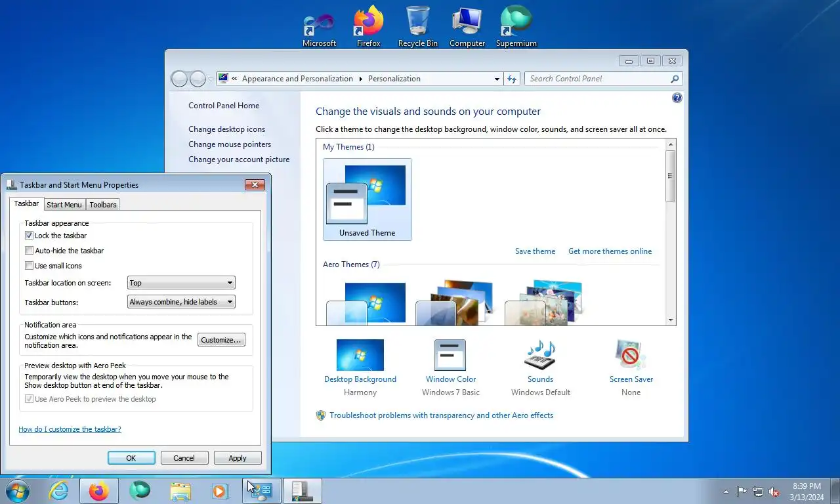Click Change your account picture link
This screenshot has width=840, height=504.
(x=239, y=159)
